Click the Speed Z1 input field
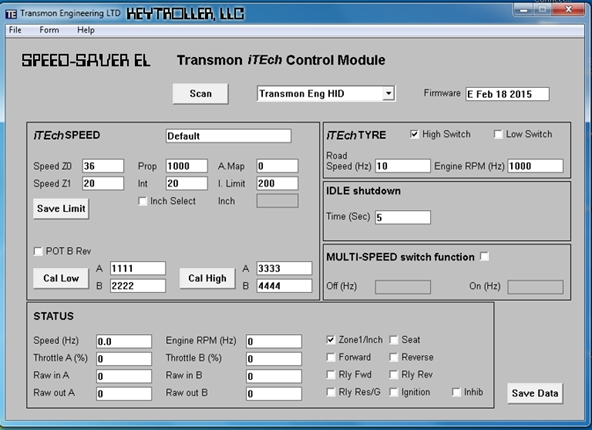 click(x=103, y=183)
